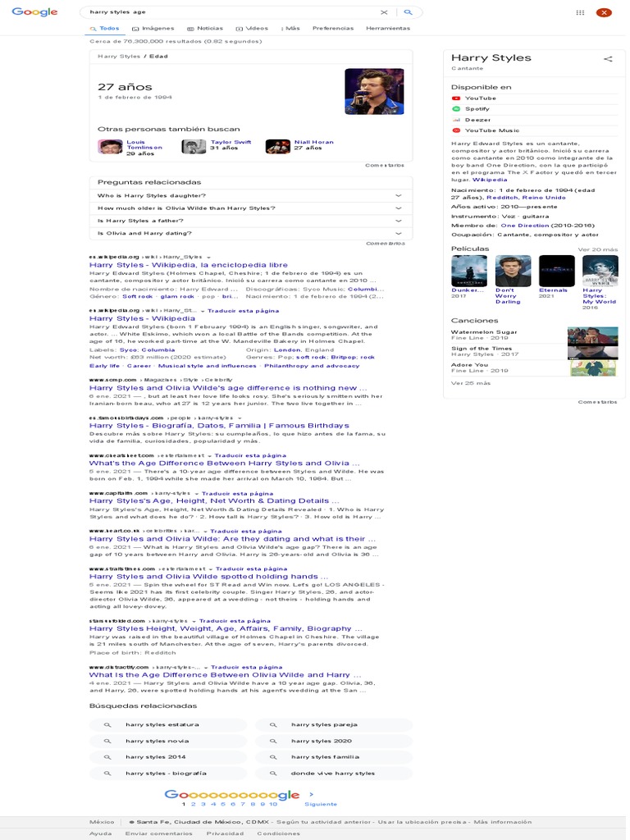Share the Harry Styles knowledge panel
The width and height of the screenshot is (630, 840).
click(x=608, y=59)
